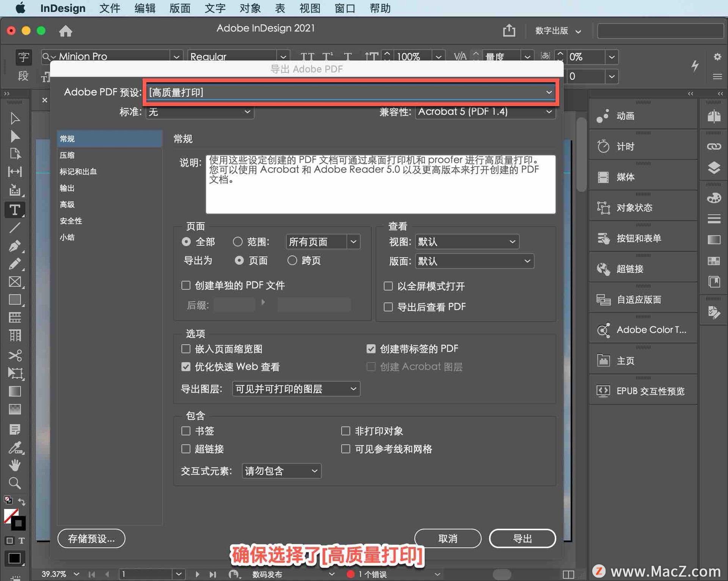
Task: Open the 窗口 Window menu
Action: pos(345,8)
